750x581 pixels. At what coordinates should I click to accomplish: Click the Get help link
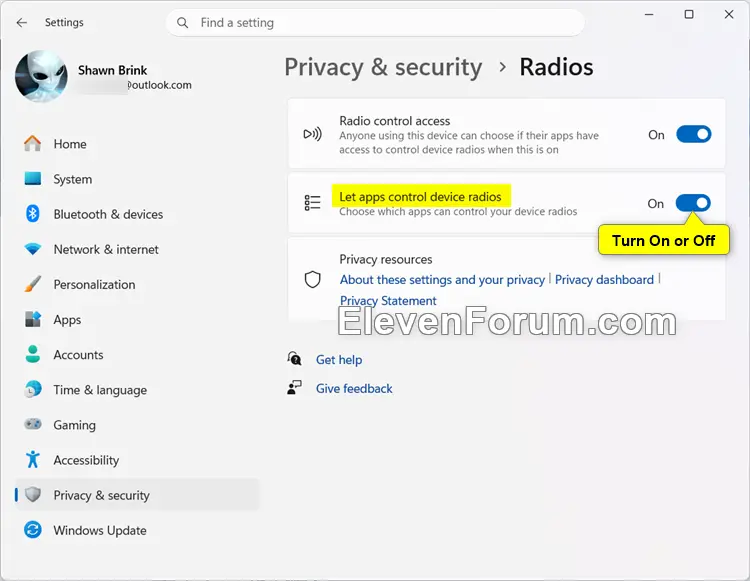pyautogui.click(x=339, y=360)
